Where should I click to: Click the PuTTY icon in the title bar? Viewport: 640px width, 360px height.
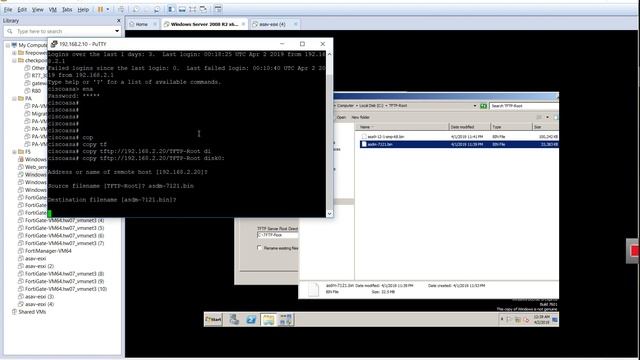(53, 44)
